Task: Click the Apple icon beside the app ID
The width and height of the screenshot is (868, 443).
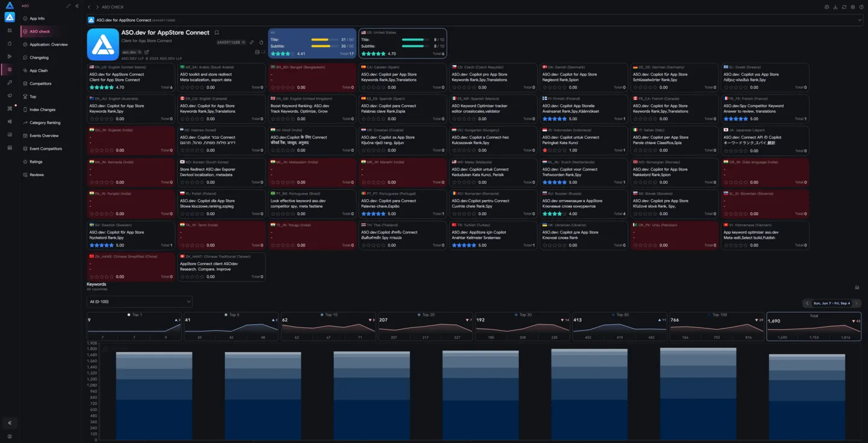Action: click(x=261, y=43)
